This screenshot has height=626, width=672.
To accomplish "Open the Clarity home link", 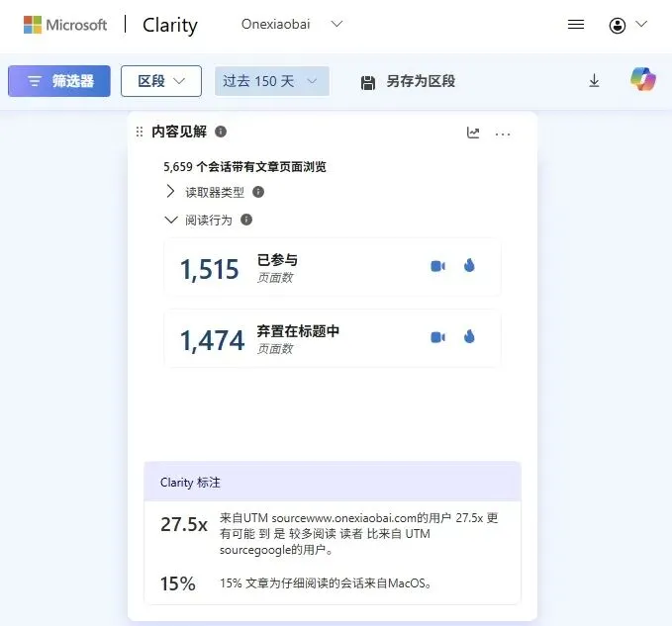I will click(x=169, y=25).
